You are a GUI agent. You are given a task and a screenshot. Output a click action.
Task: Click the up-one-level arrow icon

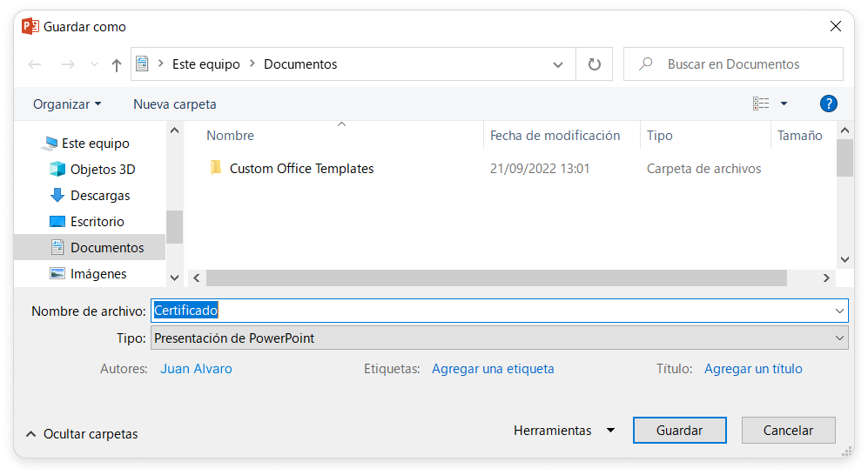(117, 64)
